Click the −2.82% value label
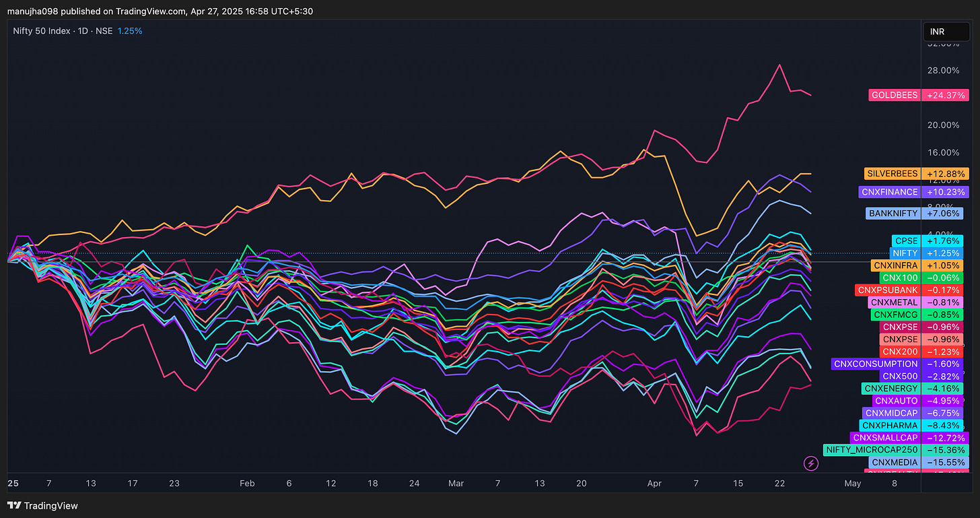 [942, 376]
